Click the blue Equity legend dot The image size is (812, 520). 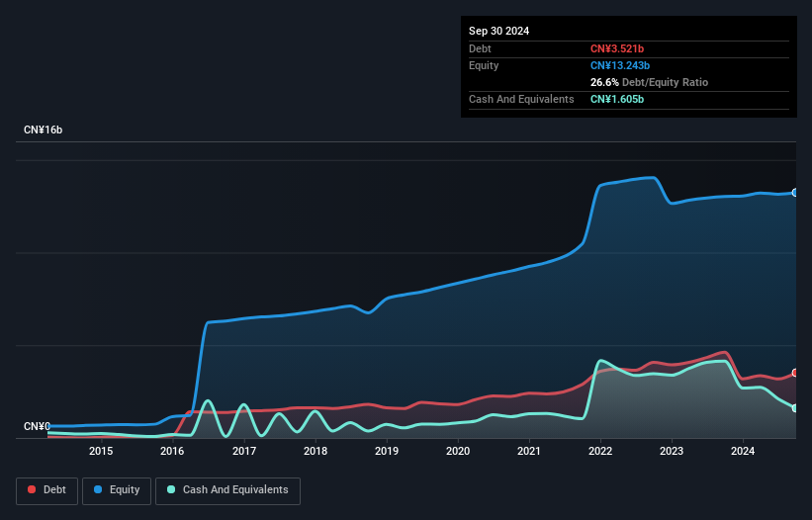[98, 489]
